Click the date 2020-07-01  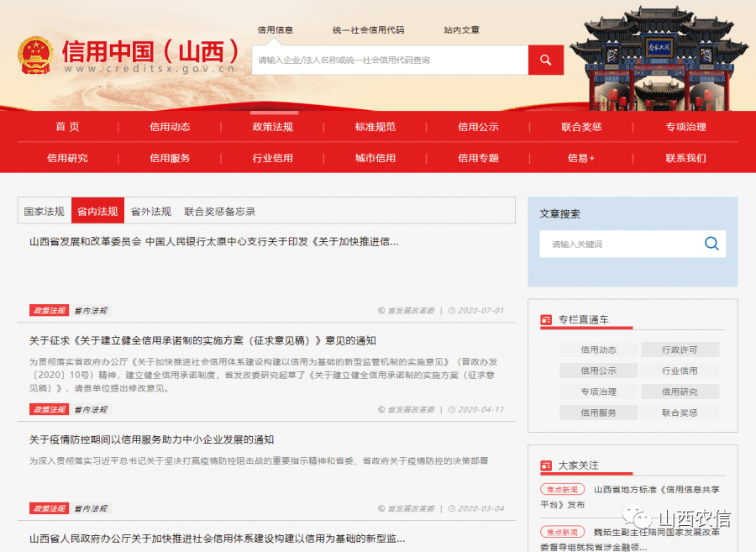tap(480, 311)
